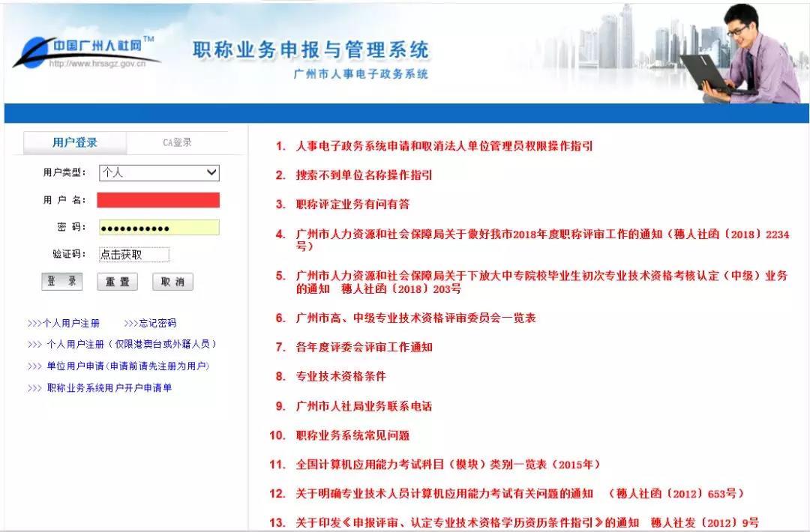This screenshot has height=532, width=810.
Task: Click the 忘记密码 link
Action: pos(151,324)
